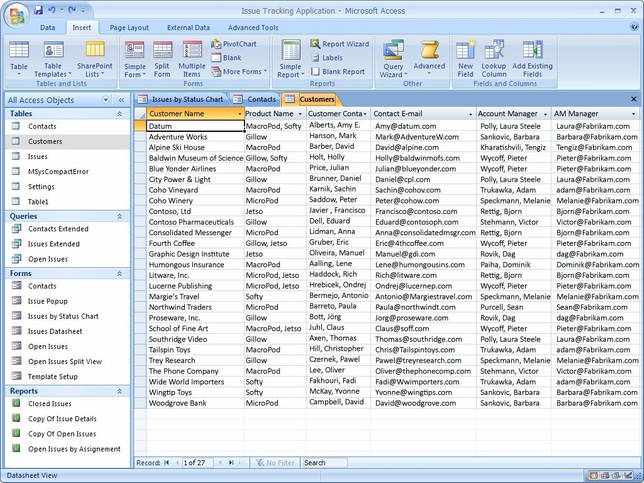This screenshot has width=644, height=483.
Task: Click the Office button orb
Action: 16,16
